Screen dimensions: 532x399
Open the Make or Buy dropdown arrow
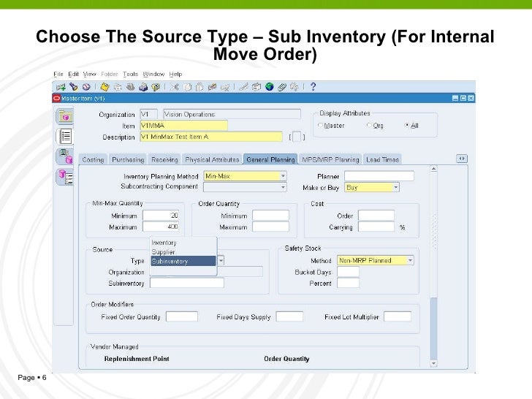click(395, 187)
